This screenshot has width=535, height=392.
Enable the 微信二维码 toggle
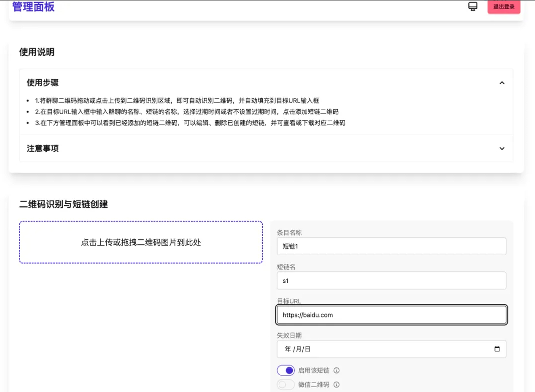coord(286,384)
